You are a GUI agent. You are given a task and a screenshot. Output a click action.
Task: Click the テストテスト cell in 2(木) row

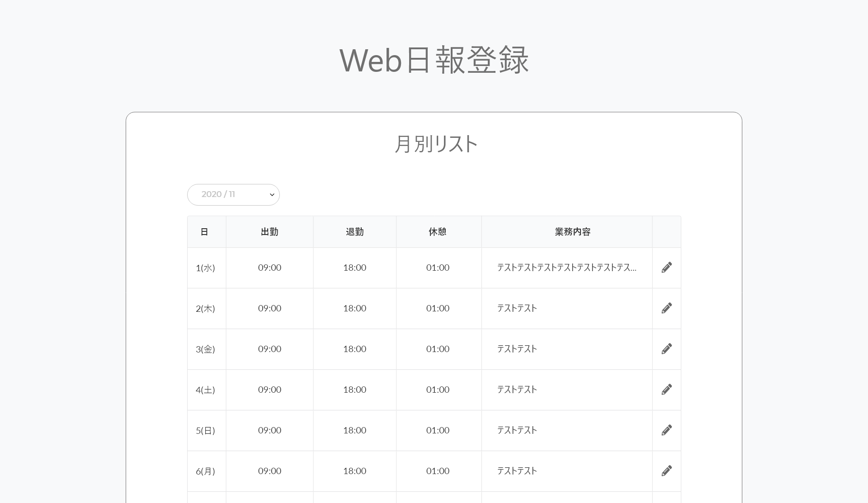[x=567, y=308]
